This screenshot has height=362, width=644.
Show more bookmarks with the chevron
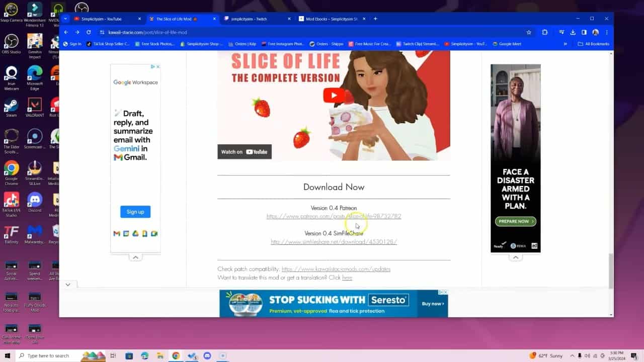coord(565,44)
